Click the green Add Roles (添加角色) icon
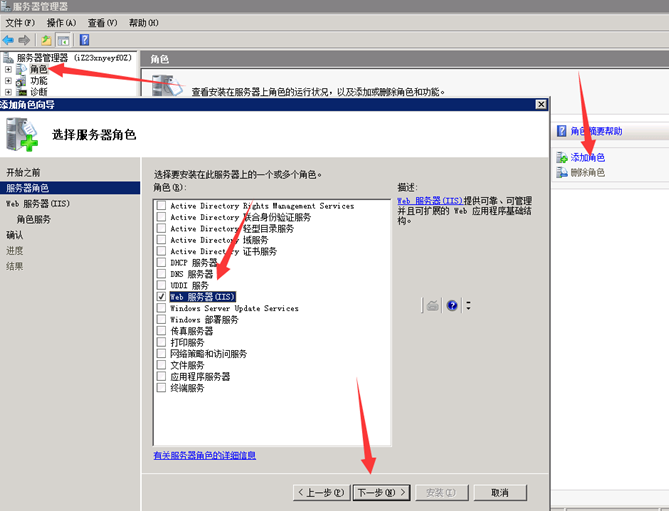Image resolution: width=669 pixels, height=513 pixels. (563, 158)
